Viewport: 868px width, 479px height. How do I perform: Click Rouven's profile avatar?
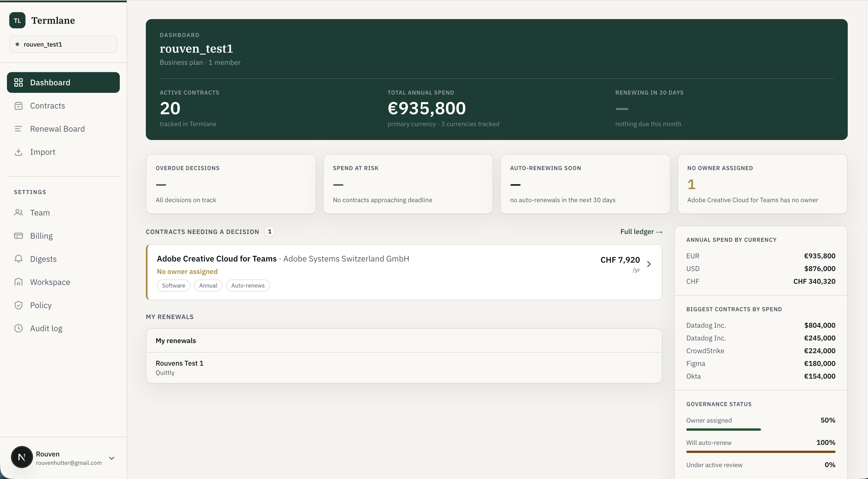[x=22, y=457]
